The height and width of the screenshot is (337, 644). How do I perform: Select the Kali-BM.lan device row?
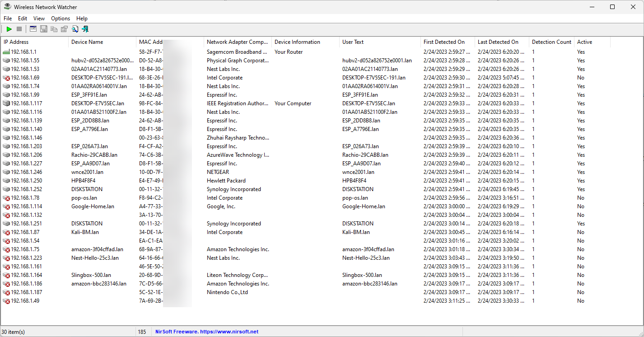[85, 232]
